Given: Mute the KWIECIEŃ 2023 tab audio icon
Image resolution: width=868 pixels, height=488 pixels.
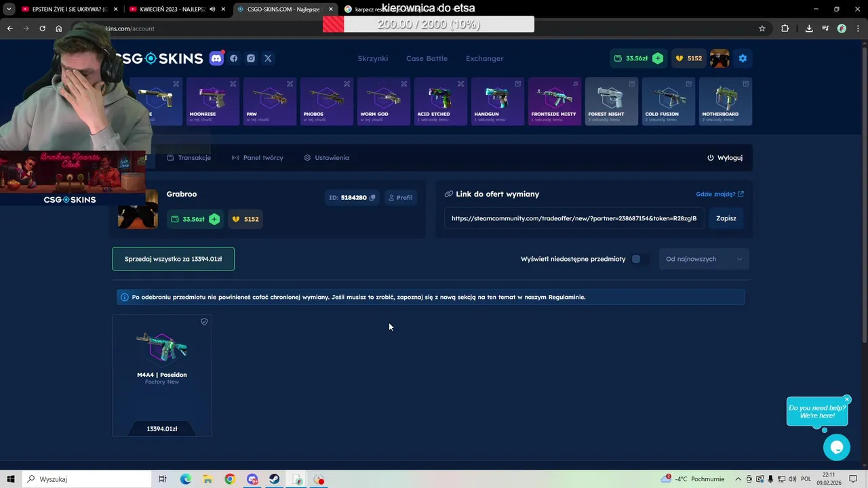Looking at the screenshot, I should [x=212, y=9].
